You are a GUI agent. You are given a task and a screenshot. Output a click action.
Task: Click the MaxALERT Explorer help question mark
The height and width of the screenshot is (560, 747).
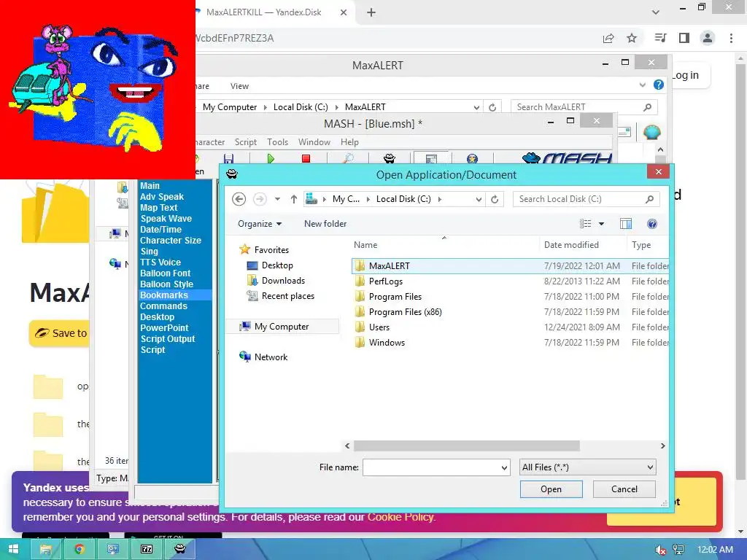coord(659,85)
